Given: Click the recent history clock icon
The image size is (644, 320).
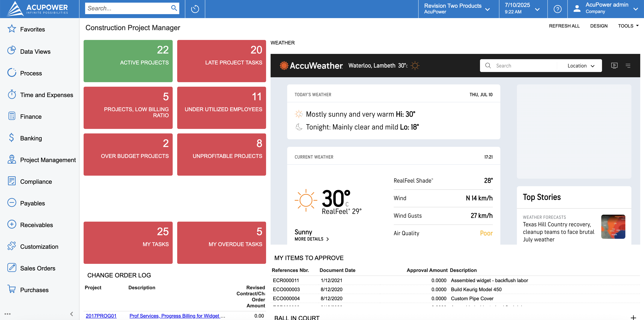Looking at the screenshot, I should coord(195,9).
